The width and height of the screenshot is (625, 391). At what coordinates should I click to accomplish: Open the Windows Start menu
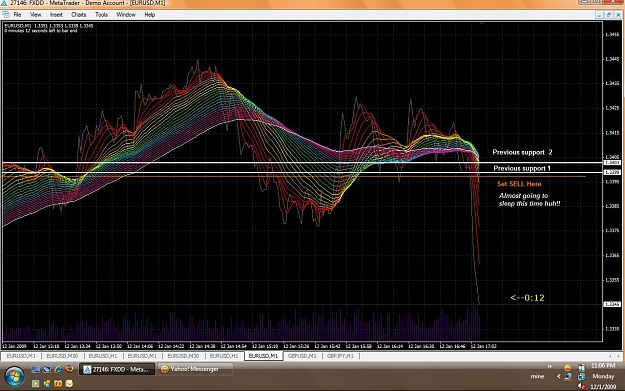14,376
